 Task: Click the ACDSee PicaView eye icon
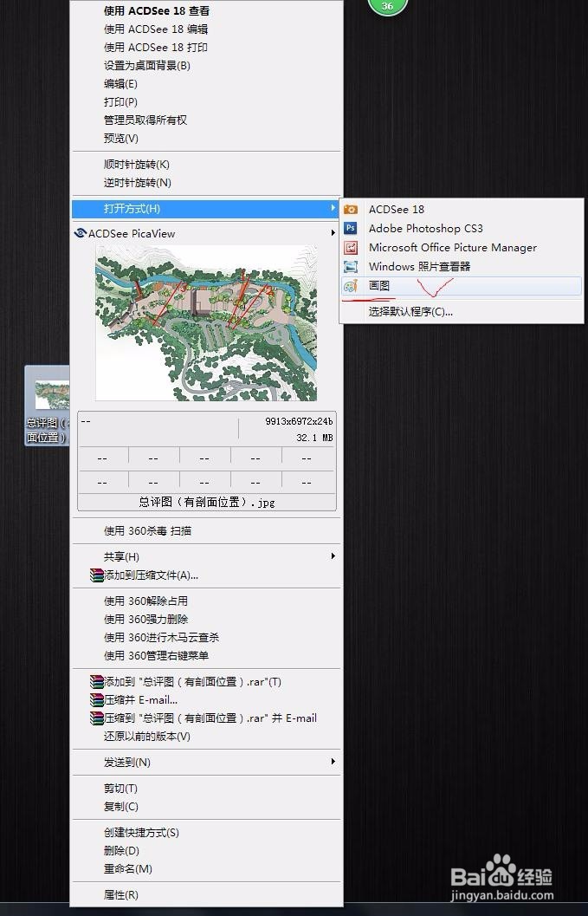coord(81,233)
